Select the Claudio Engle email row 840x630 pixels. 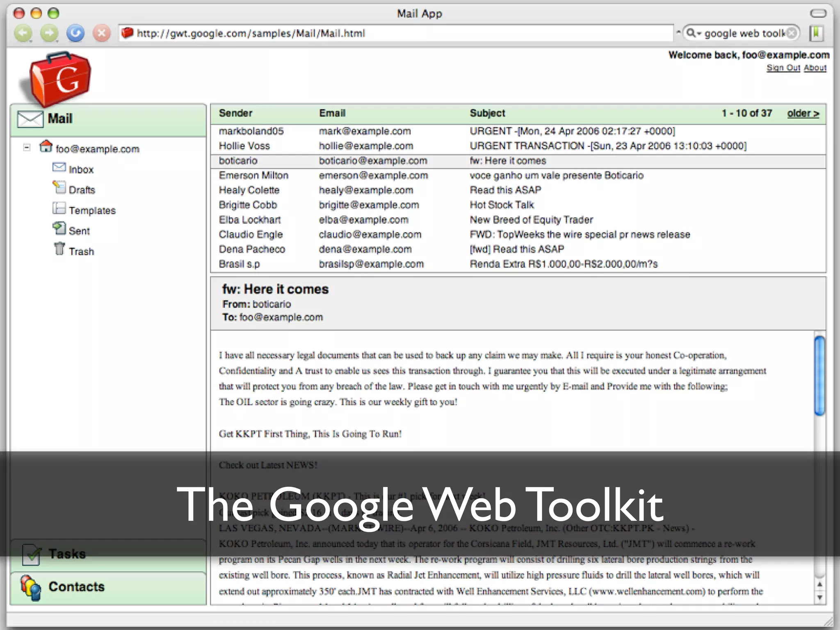(x=518, y=235)
